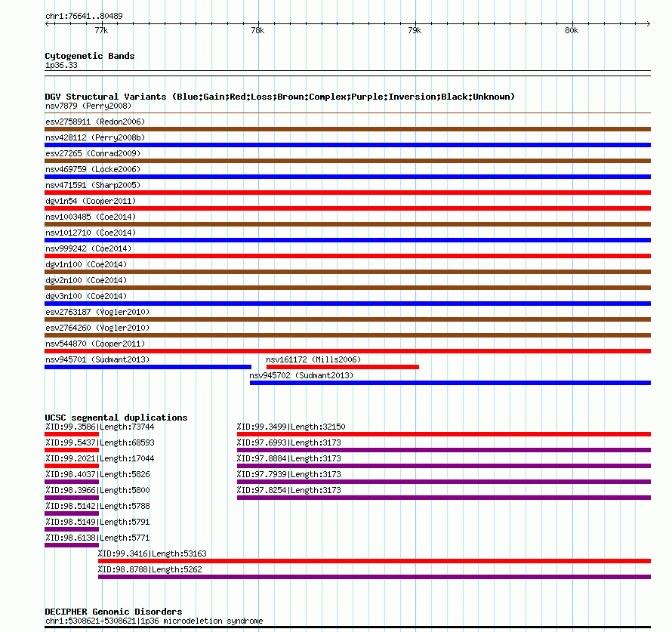
Task: Click the red bar under %ID:99.3499
Action: coord(444,434)
